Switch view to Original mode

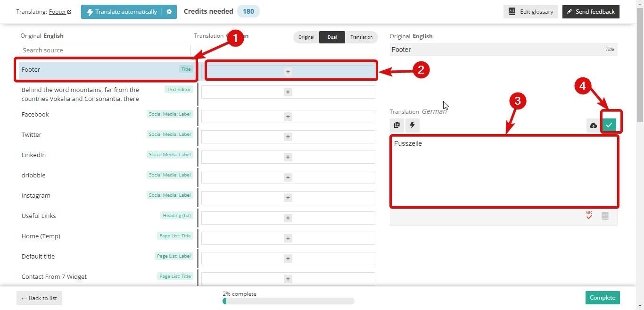(x=306, y=37)
